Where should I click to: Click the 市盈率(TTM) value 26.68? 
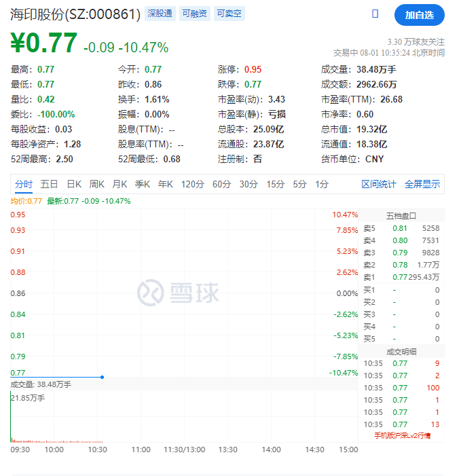click(x=392, y=99)
